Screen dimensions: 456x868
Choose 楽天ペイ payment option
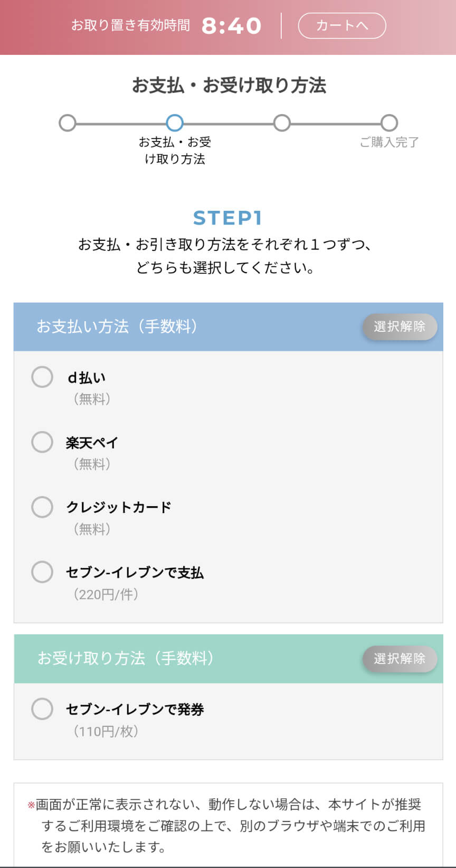point(42,442)
